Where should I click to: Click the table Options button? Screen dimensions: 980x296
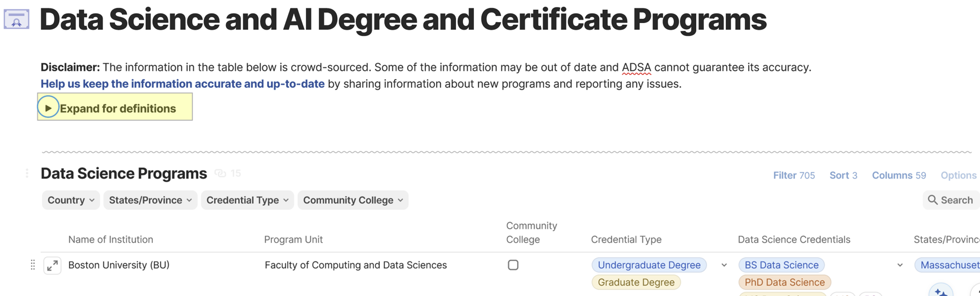point(958,175)
